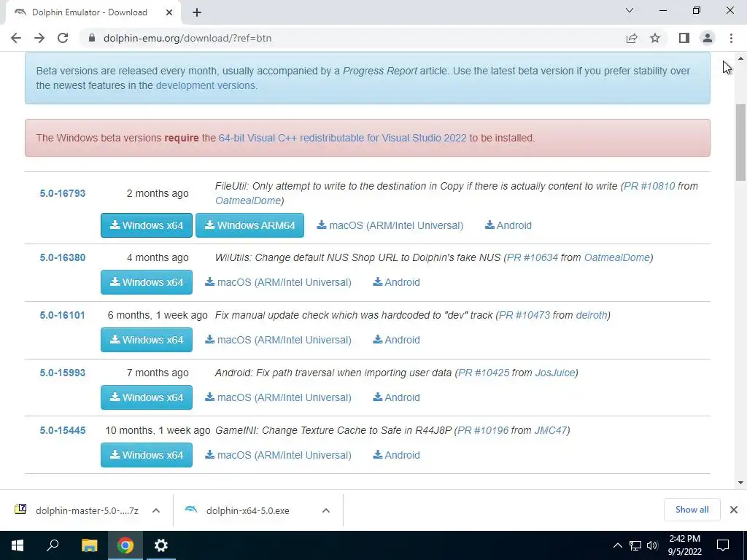
Task: Open PR #10425 link
Action: pos(484,373)
